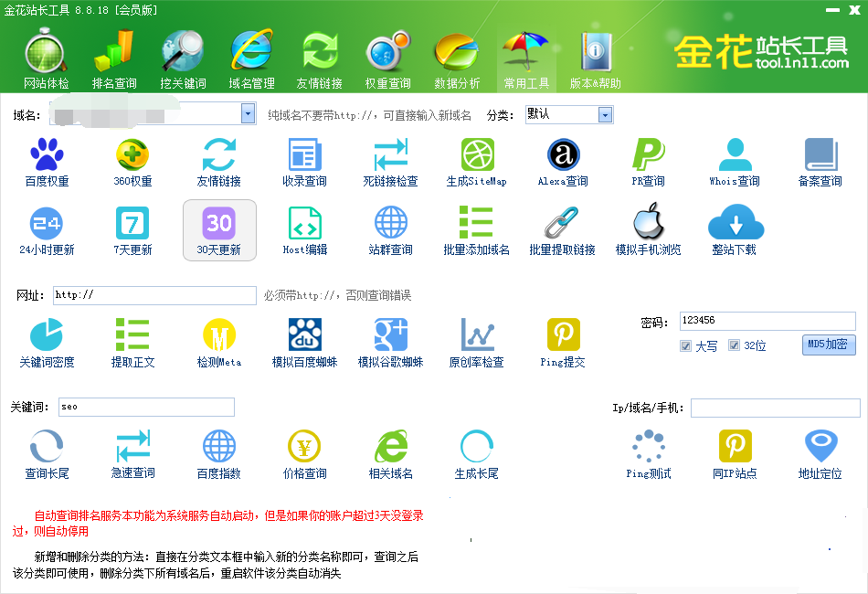Run 死链接检查 tool

click(x=391, y=162)
